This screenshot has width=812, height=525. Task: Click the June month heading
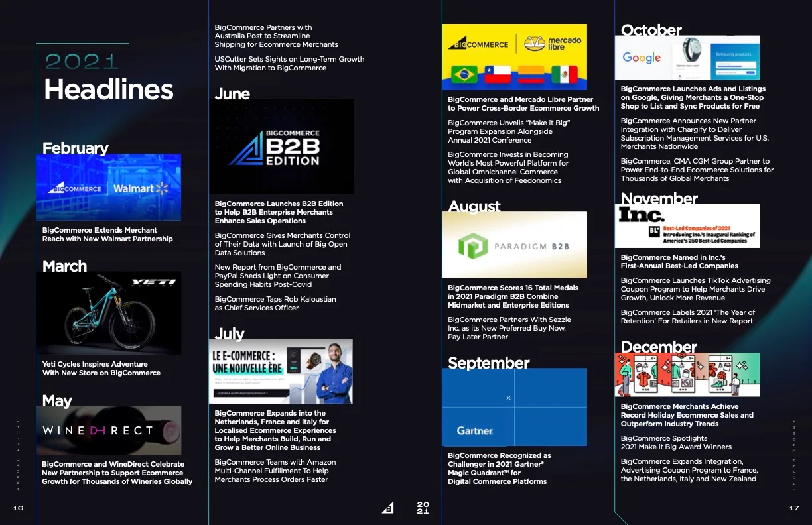(232, 93)
